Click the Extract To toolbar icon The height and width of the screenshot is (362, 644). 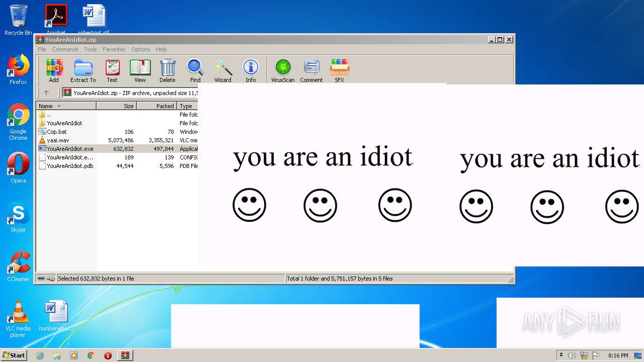[83, 71]
